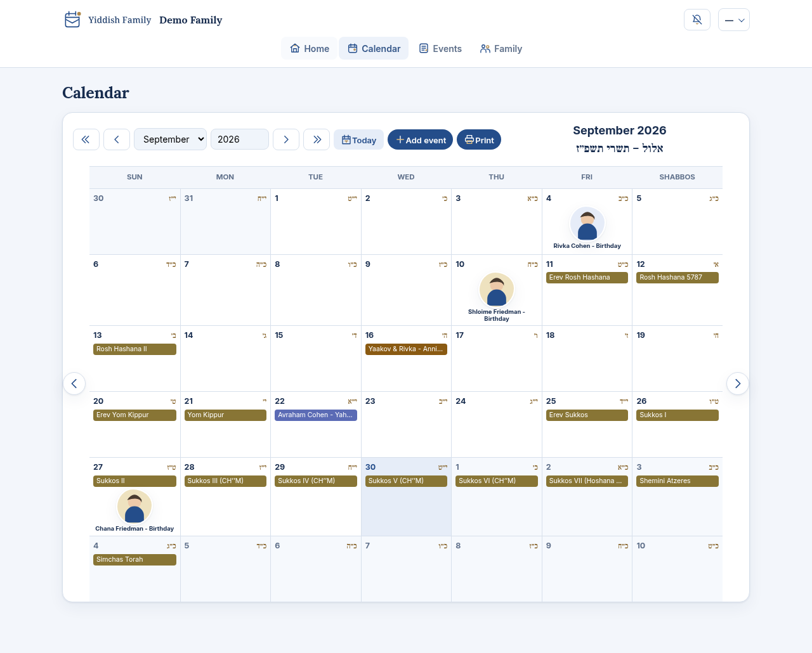Click the Yiddish Family calendar logo
This screenshot has width=812, height=653.
coord(72,20)
